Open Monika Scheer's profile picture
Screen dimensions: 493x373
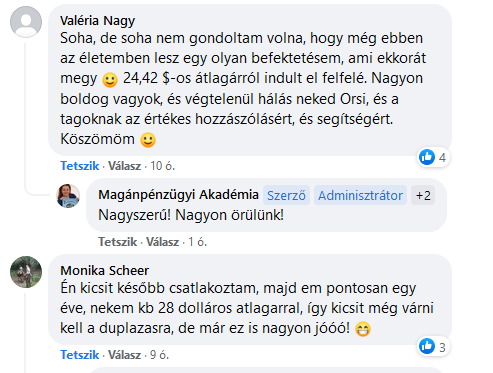[26, 272]
